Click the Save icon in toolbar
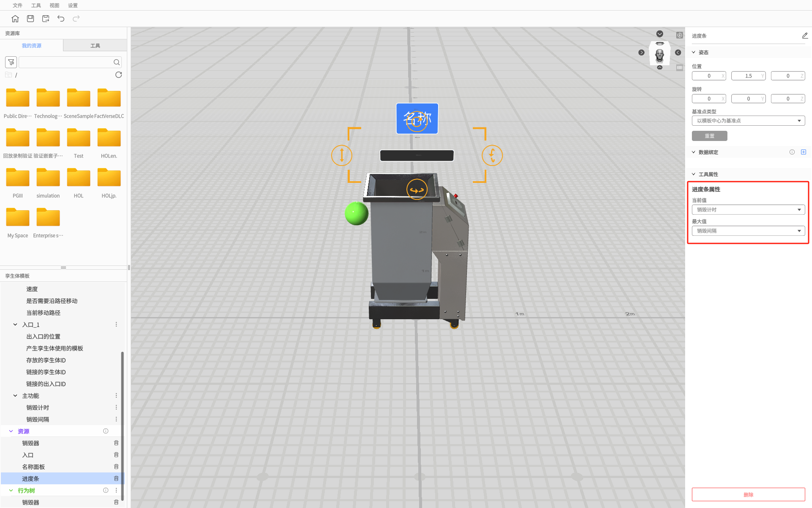 point(30,19)
